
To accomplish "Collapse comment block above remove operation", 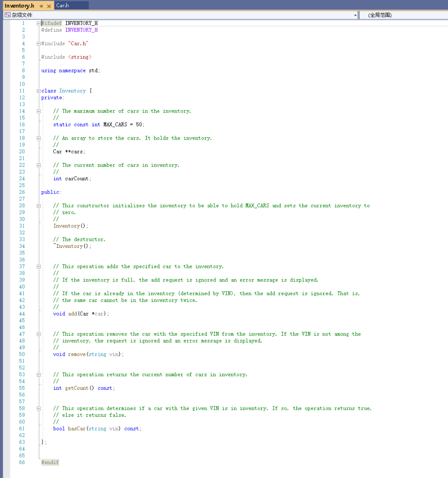I will click(38, 333).
